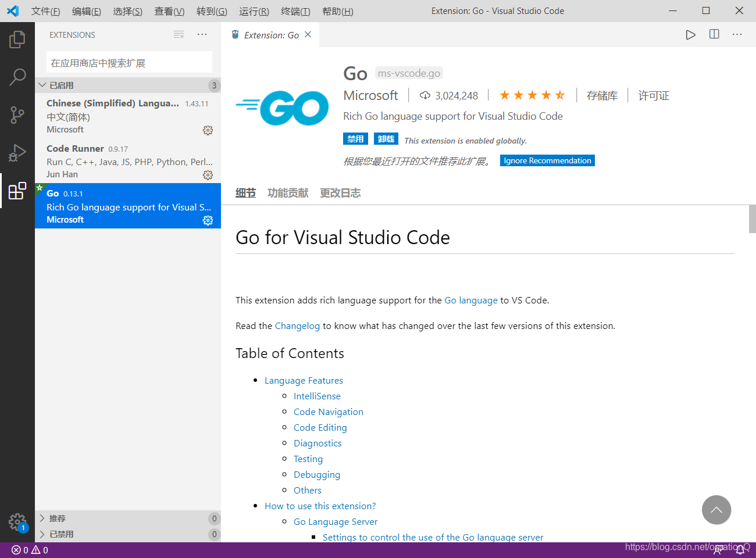
Task: Click the Microsoft publisher name
Action: (x=370, y=95)
